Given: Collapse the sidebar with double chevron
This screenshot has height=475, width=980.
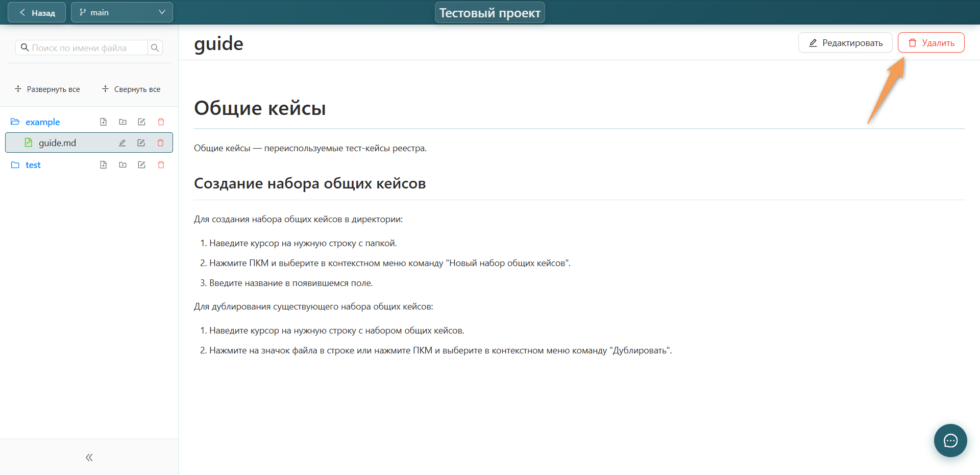Looking at the screenshot, I should point(89,457).
